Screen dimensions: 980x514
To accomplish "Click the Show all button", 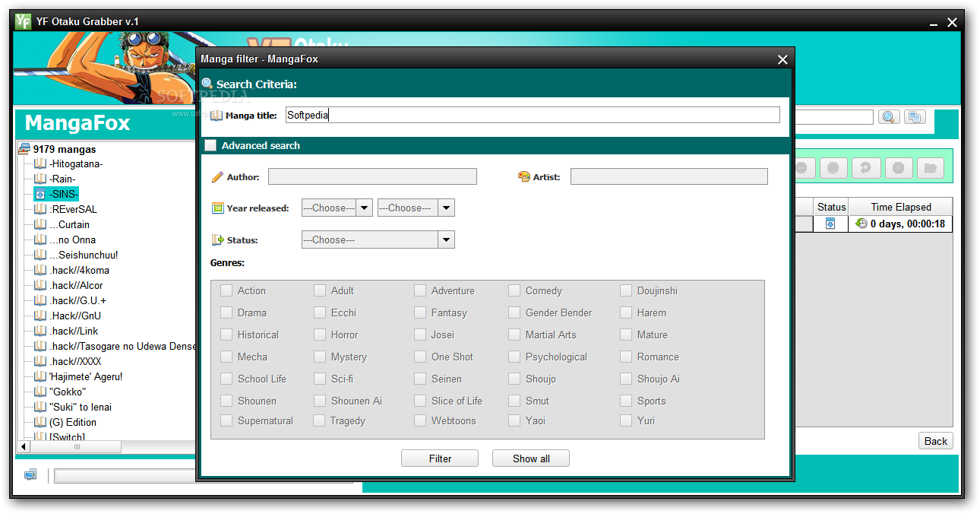I will [531, 458].
